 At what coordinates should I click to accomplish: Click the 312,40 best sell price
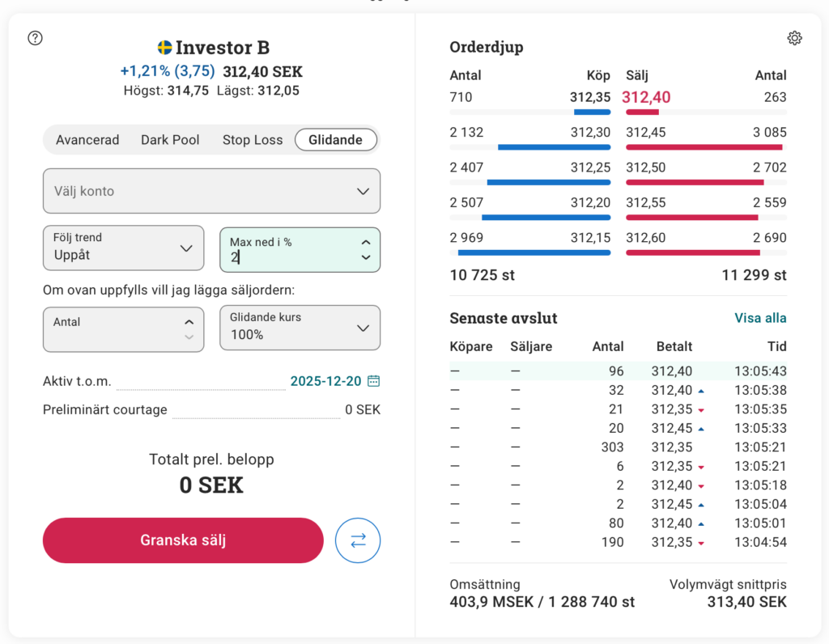point(646,98)
